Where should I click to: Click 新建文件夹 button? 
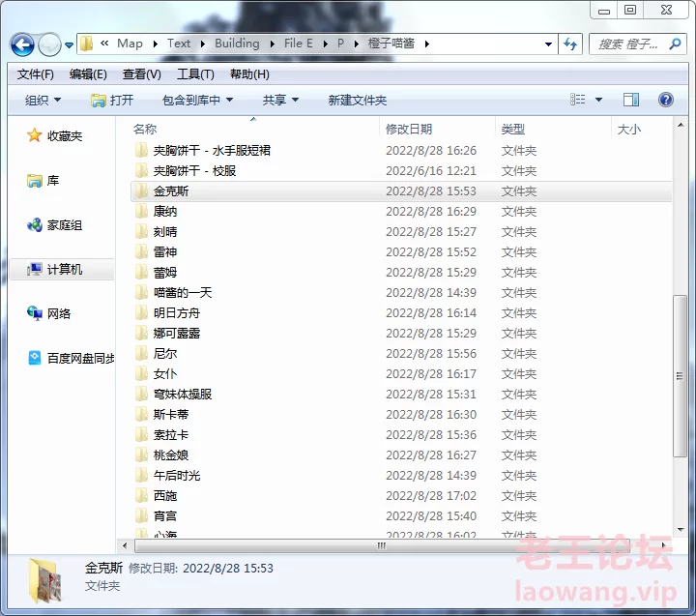coord(358,100)
